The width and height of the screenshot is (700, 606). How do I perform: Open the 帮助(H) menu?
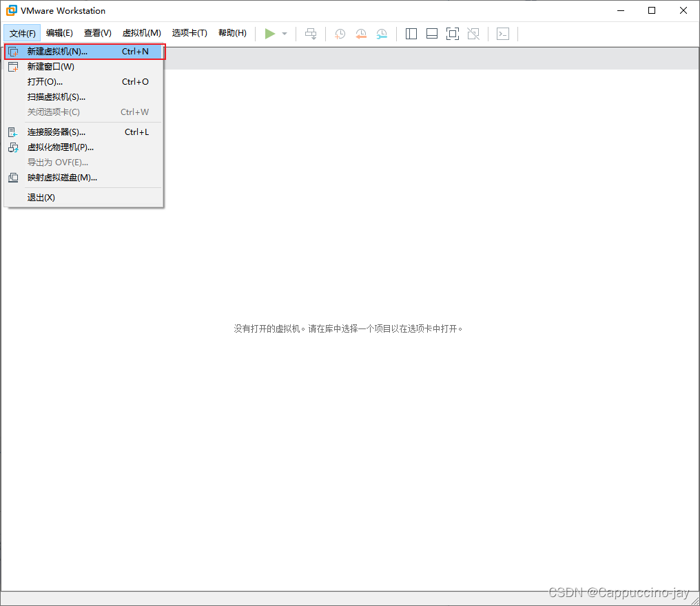pos(232,32)
